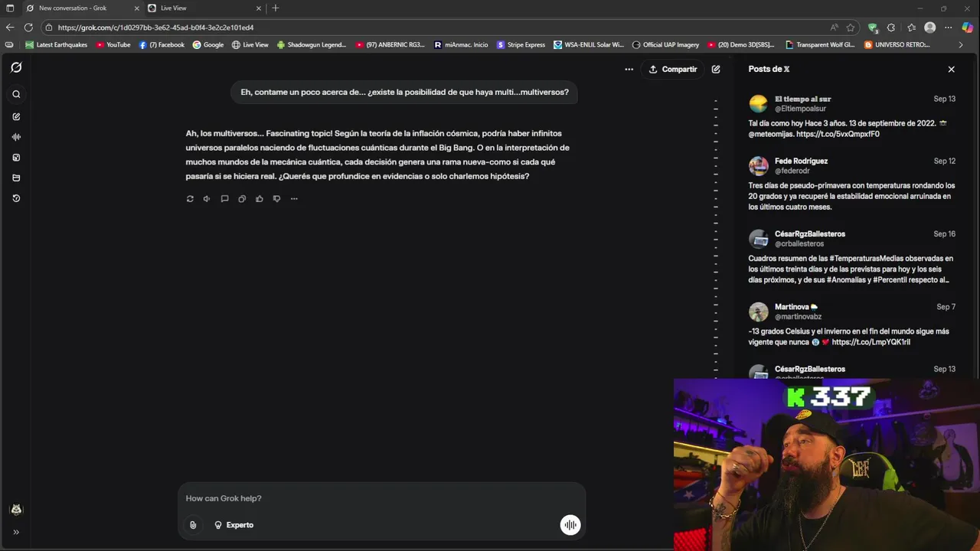The width and height of the screenshot is (980, 551).
Task: Open the Imagine icon in sidebar
Action: coord(16,158)
